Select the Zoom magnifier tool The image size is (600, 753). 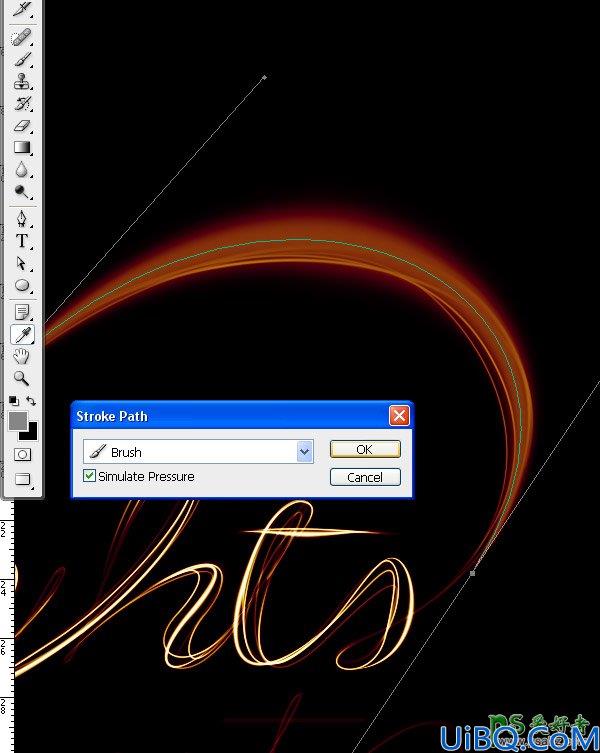(22, 378)
